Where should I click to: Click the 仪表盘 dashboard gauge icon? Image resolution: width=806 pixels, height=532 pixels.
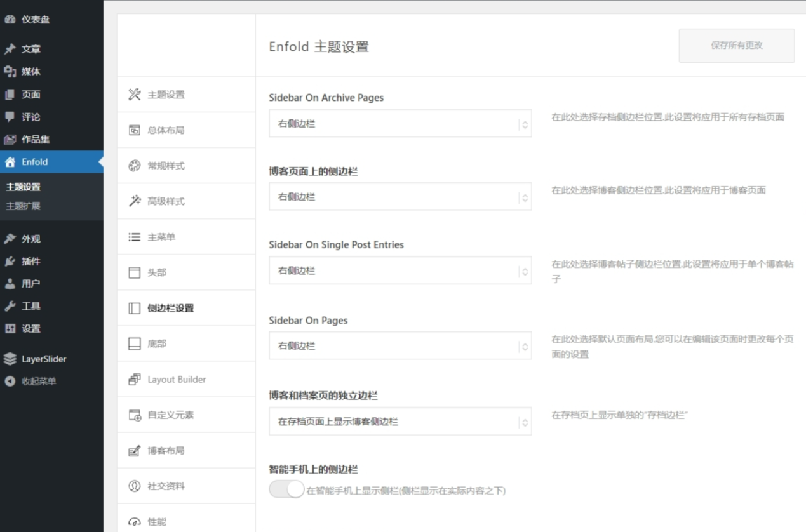click(10, 20)
